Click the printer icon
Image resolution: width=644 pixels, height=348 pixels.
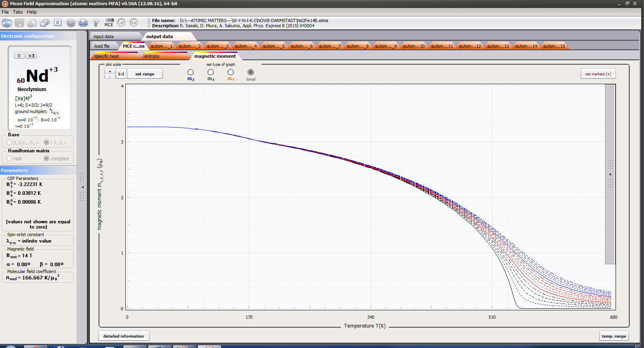83,23
